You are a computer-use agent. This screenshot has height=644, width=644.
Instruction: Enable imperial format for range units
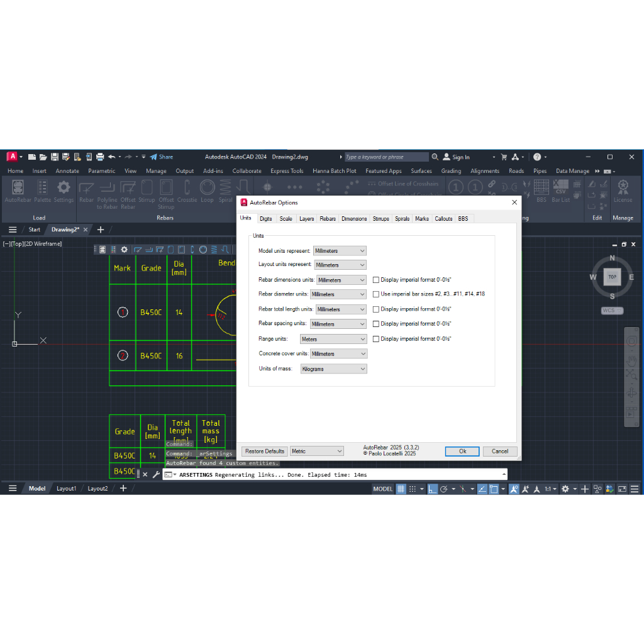pos(376,339)
